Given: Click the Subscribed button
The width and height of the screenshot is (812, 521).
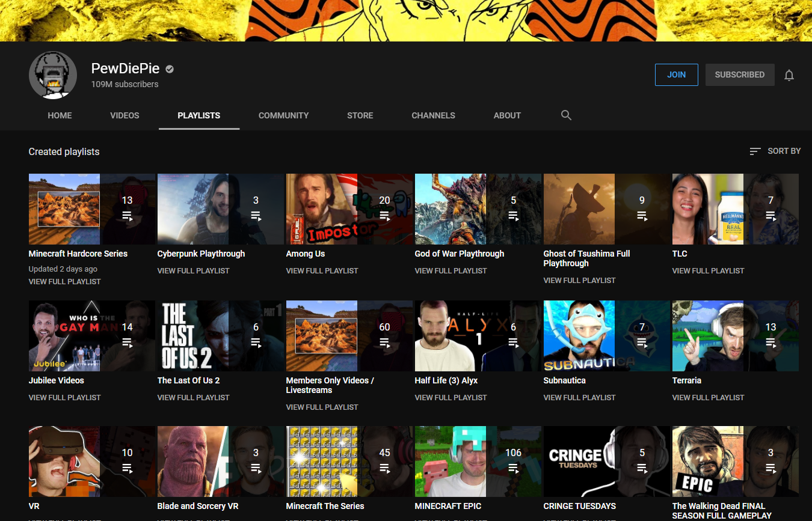Looking at the screenshot, I should [x=740, y=75].
